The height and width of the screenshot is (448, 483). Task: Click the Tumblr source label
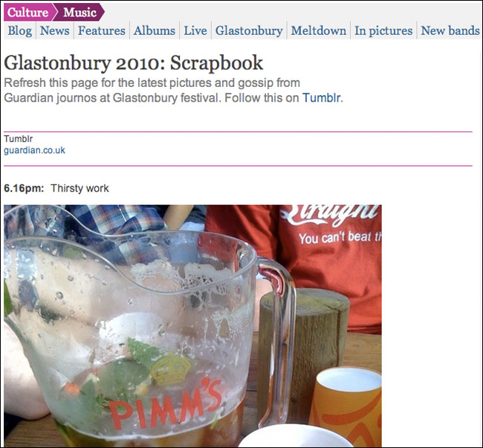coord(18,139)
